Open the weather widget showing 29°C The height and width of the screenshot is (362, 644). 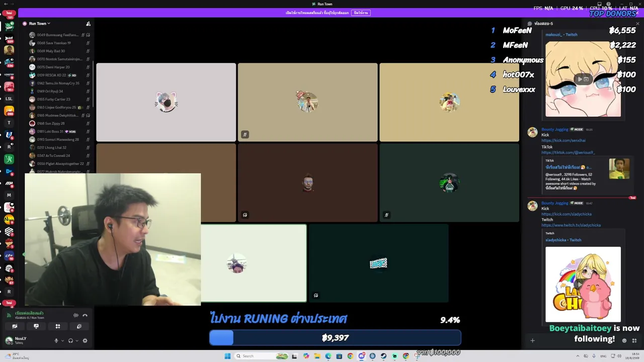pyautogui.click(x=16, y=356)
